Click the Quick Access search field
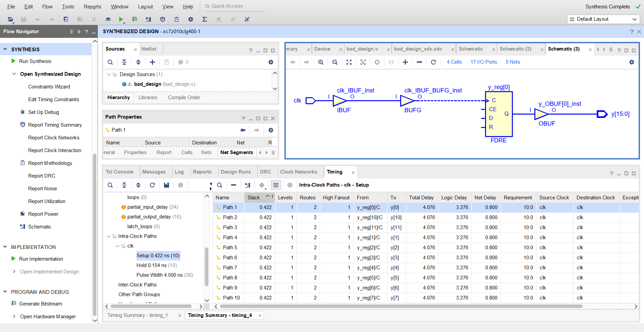 pyautogui.click(x=235, y=6)
